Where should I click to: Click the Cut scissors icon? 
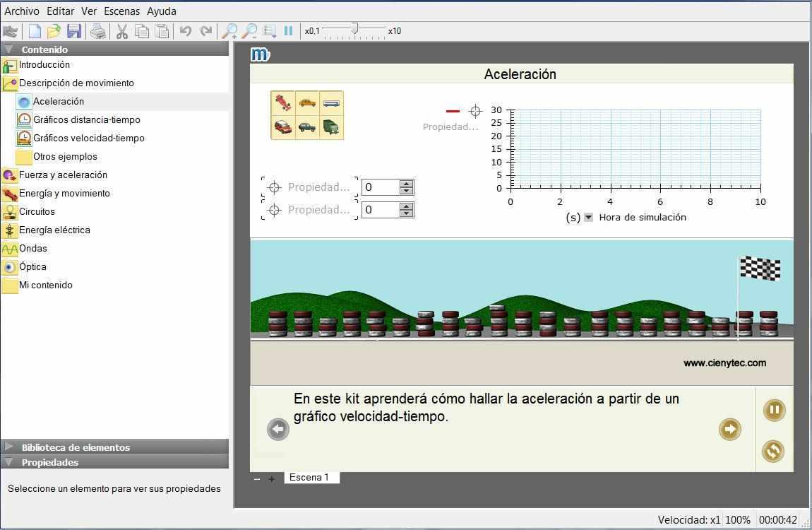coord(121,31)
